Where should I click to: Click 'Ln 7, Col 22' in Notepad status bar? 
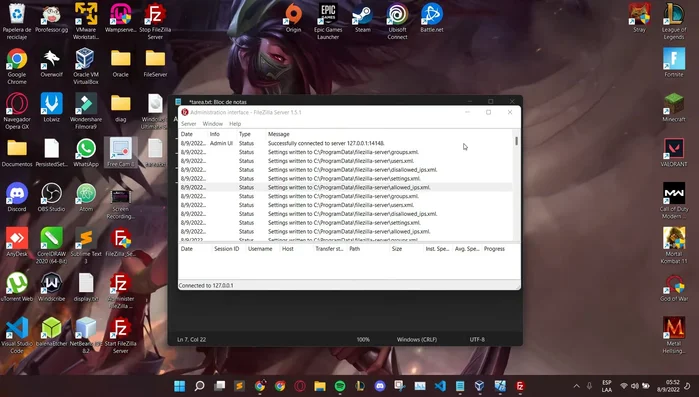click(x=191, y=340)
